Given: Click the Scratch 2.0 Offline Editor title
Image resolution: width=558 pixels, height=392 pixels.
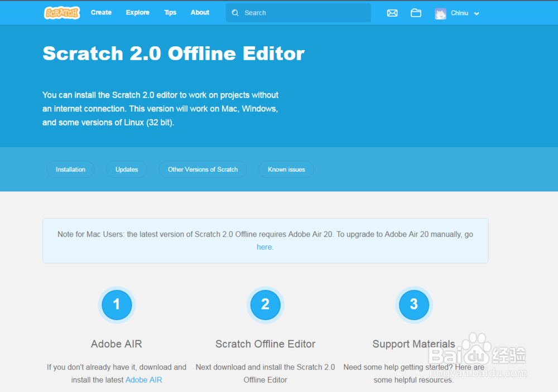Looking at the screenshot, I should point(174,54).
